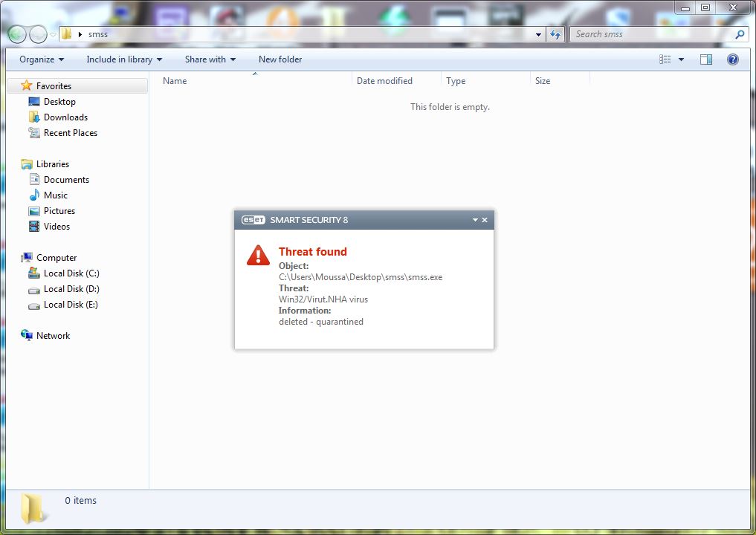The image size is (756, 535).
Task: Click the Downloads folder icon
Action: coord(33,117)
